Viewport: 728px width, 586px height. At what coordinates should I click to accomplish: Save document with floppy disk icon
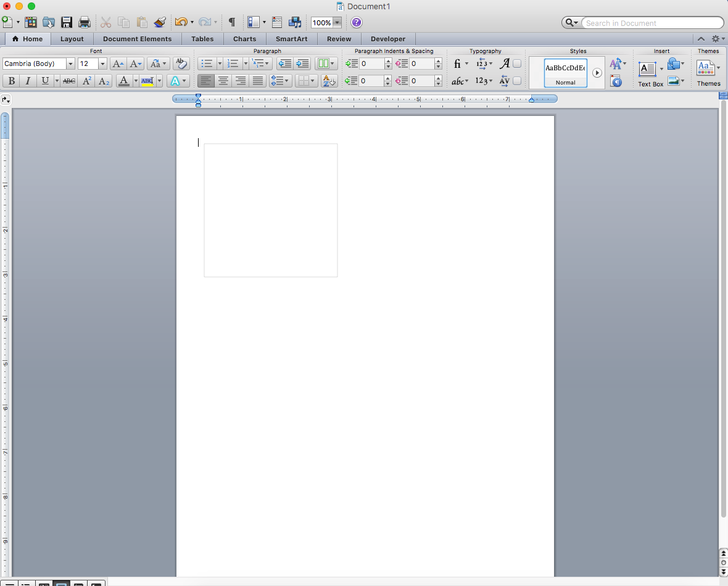click(x=67, y=22)
